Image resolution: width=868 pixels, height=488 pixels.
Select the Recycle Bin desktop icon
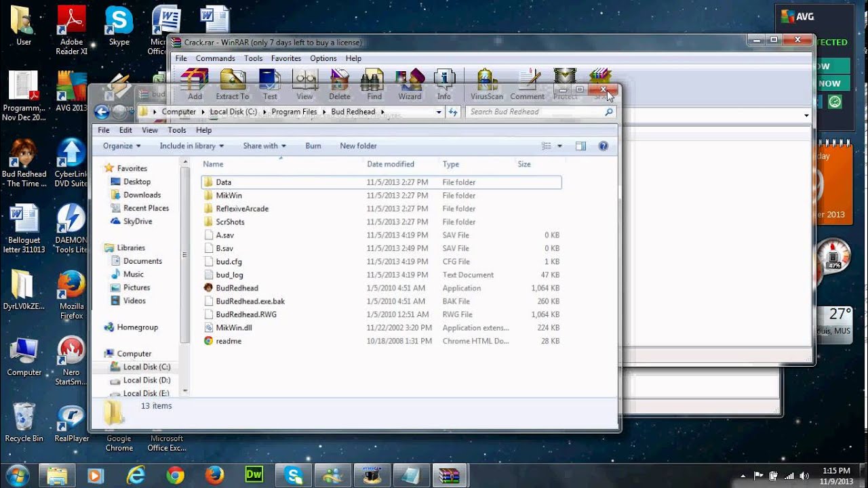click(x=24, y=422)
